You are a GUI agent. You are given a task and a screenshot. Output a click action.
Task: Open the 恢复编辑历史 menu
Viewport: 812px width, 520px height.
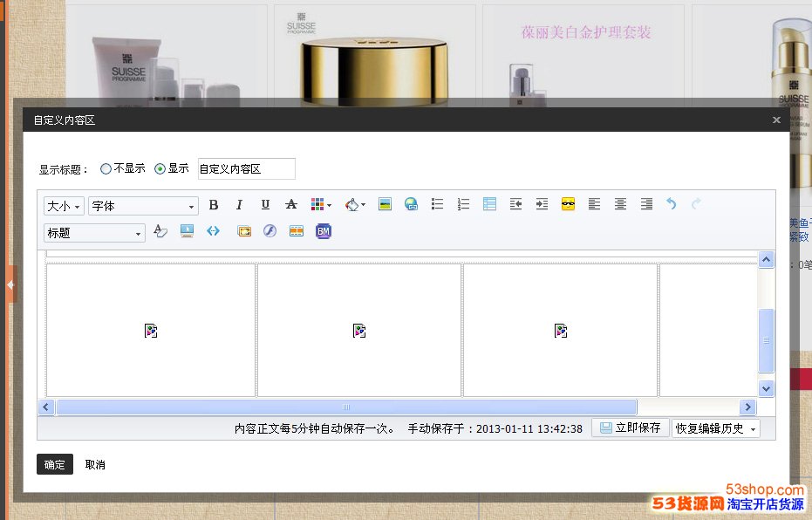point(714,428)
